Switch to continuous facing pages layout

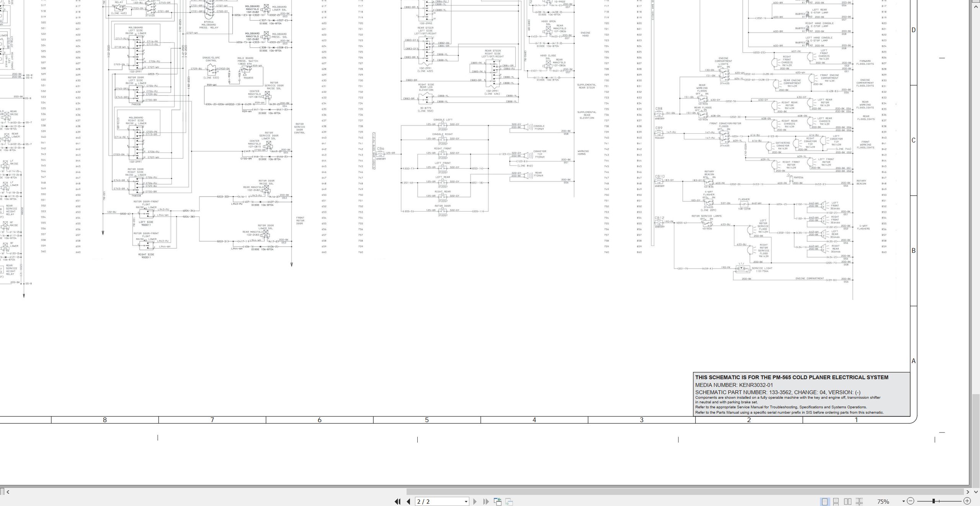click(859, 501)
